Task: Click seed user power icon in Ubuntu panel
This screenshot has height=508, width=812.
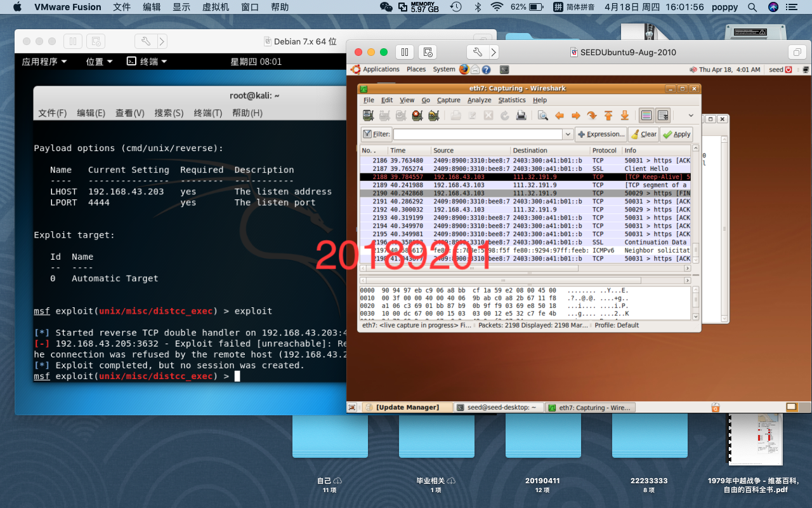Action: (789, 70)
